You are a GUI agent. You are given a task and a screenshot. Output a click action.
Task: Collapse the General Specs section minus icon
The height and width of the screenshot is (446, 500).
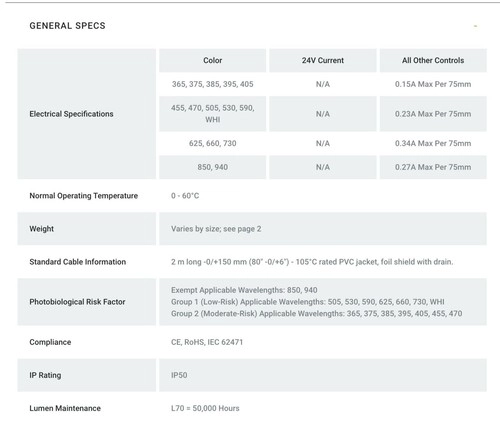476,26
